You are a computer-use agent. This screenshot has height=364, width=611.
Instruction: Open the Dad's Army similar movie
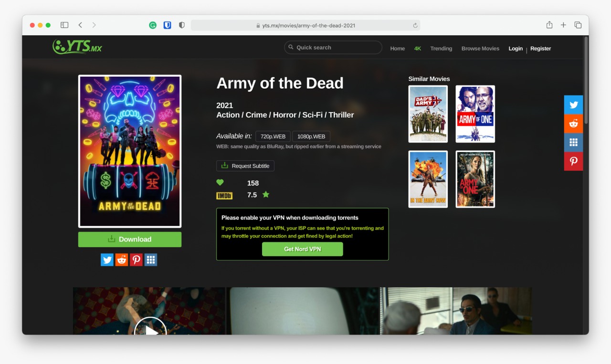coord(428,114)
